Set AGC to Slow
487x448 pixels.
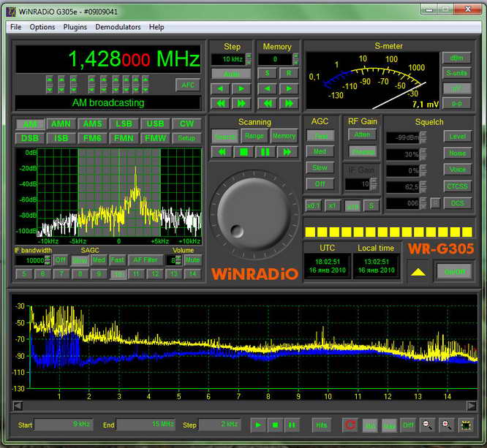pos(320,167)
